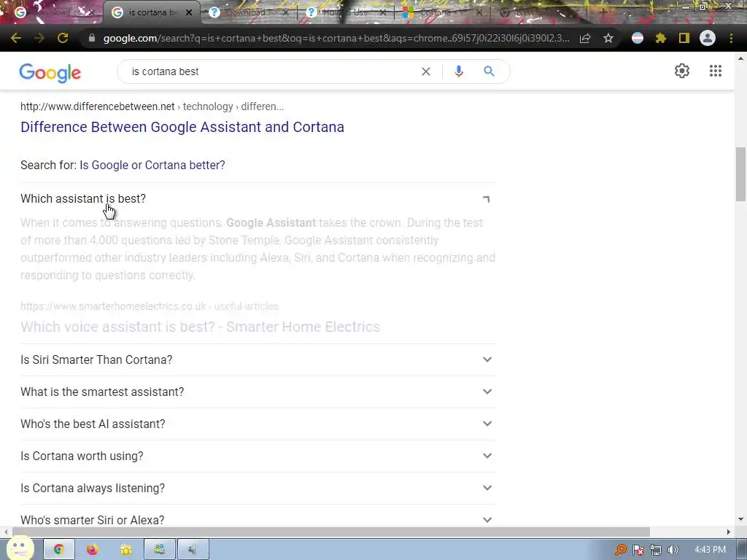The image size is (747, 560).
Task: Show the 4:43 PM taskbar clock
Action: (710, 550)
